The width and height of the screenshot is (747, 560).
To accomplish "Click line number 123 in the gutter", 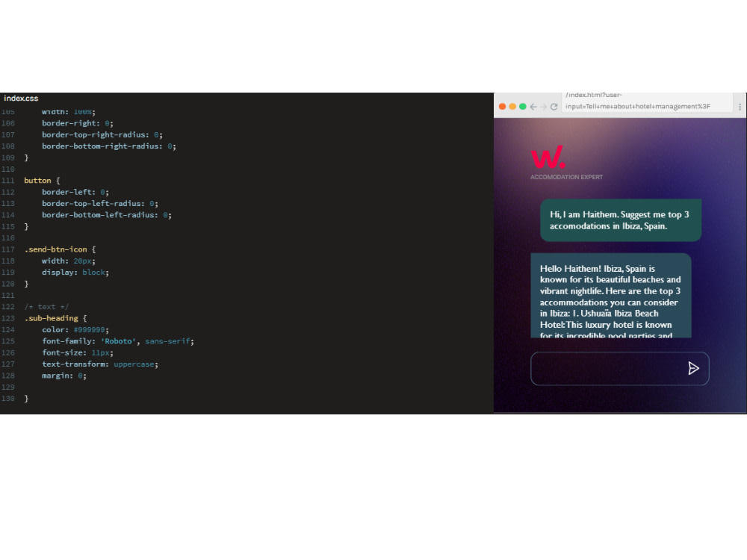I will 8,318.
